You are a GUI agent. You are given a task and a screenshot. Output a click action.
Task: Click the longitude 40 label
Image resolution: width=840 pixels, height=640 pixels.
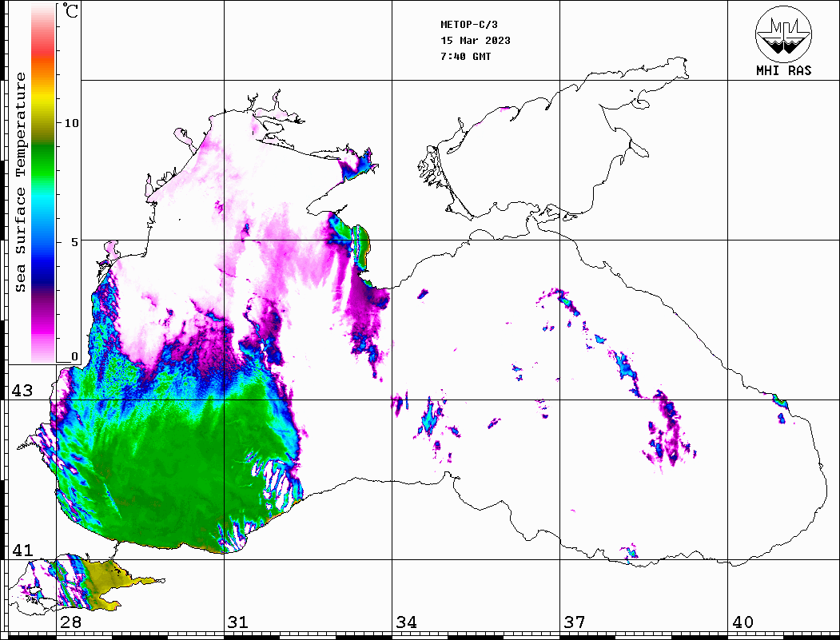(742, 622)
